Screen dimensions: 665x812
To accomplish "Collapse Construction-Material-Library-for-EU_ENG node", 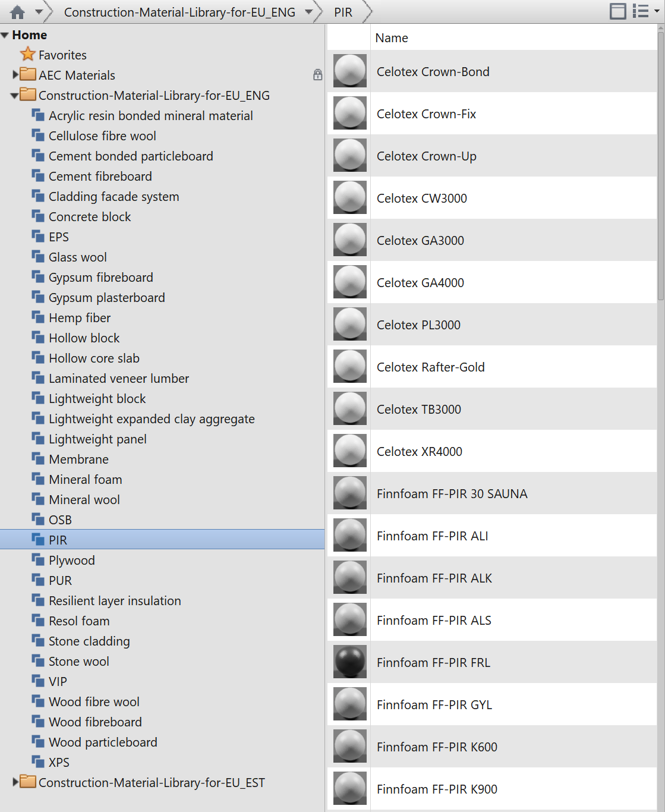I will coord(14,95).
